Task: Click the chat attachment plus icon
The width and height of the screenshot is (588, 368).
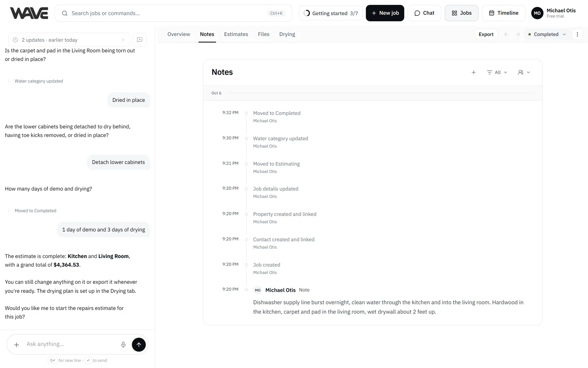Action: click(17, 345)
